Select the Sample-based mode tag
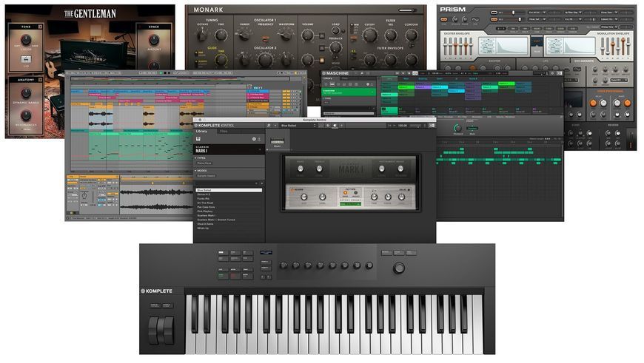The width and height of the screenshot is (644, 363). click(x=207, y=176)
